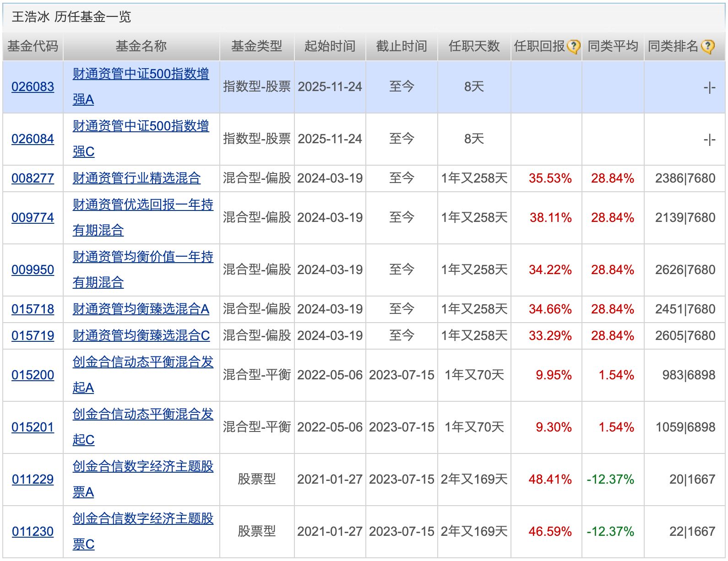Screen dimensions: 728x561
Task: Click the 基金类型 column header
Action: 256,46
